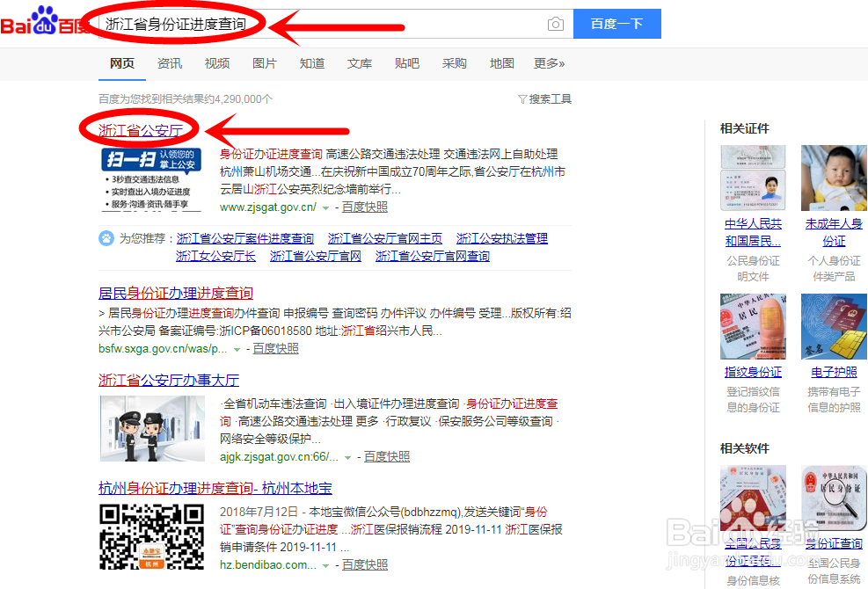Click the camera image search icon

[555, 24]
